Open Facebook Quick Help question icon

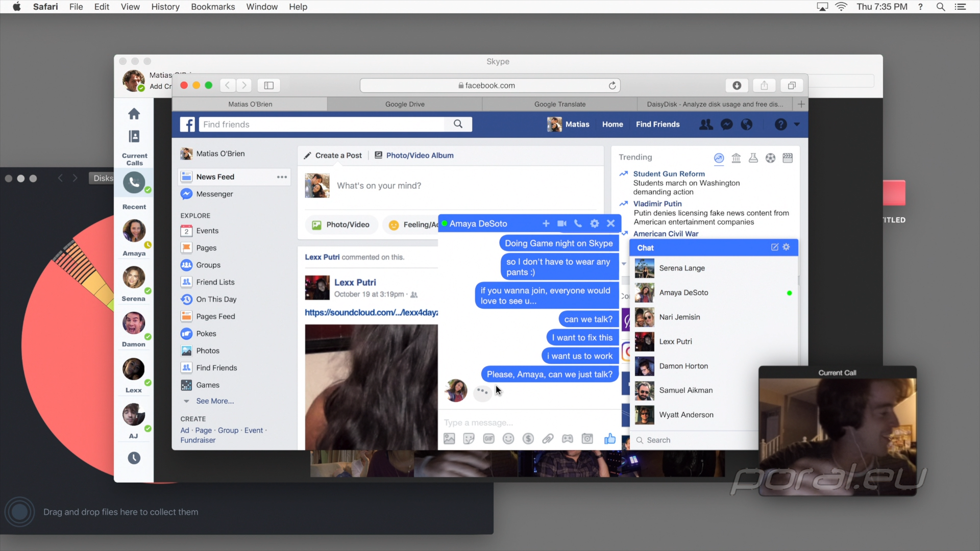pyautogui.click(x=780, y=124)
